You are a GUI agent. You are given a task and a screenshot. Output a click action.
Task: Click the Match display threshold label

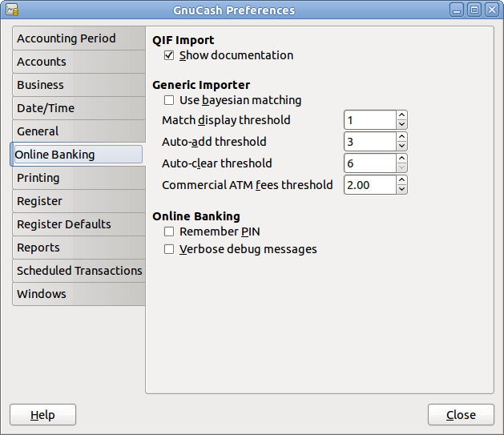(226, 120)
